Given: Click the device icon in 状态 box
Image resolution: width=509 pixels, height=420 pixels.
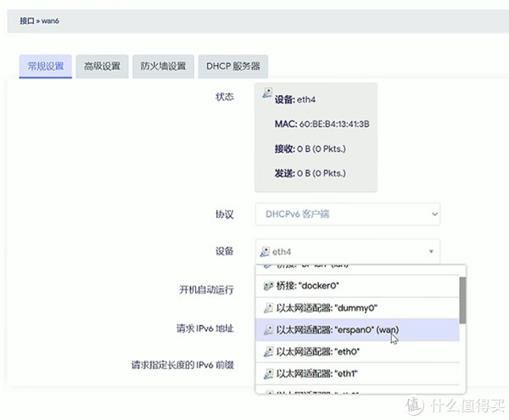Looking at the screenshot, I should pos(267,92).
